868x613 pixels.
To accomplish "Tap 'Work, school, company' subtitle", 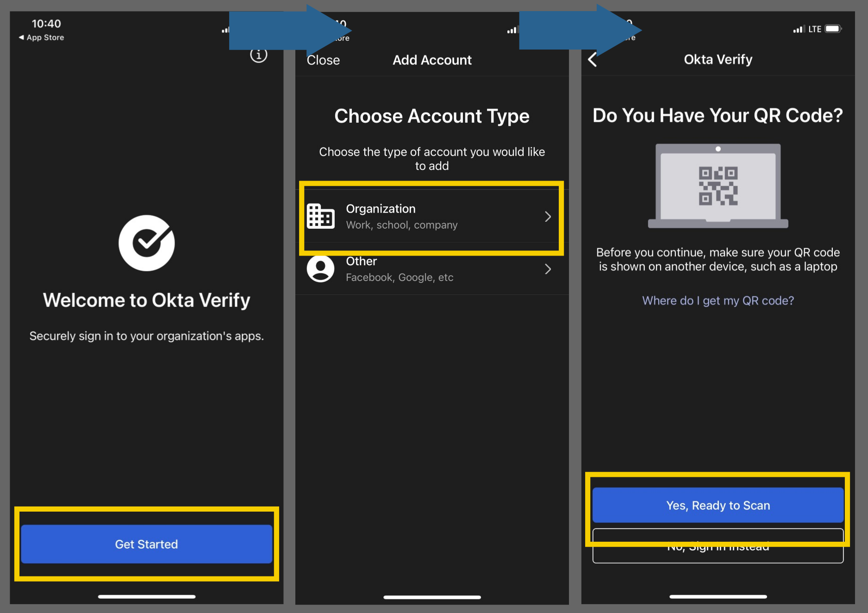I will point(402,225).
